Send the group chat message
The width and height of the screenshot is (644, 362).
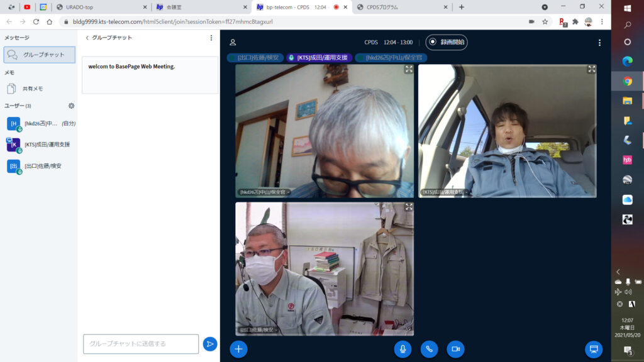pos(210,344)
